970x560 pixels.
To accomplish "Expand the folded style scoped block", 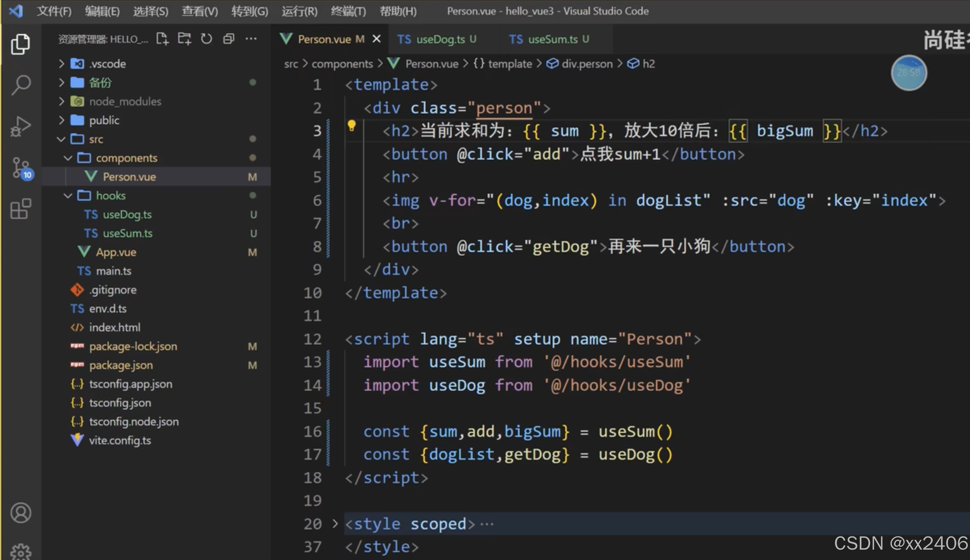I will 335,523.
